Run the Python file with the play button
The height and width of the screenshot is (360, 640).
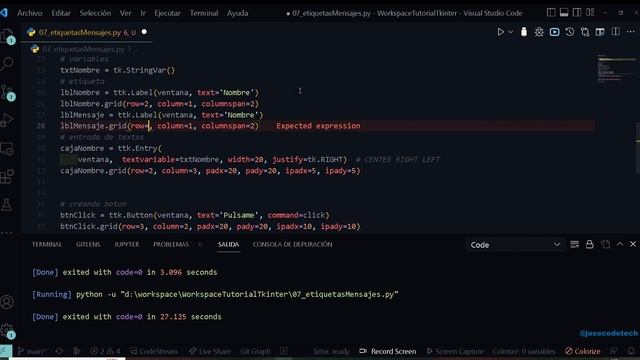pyautogui.click(x=500, y=32)
